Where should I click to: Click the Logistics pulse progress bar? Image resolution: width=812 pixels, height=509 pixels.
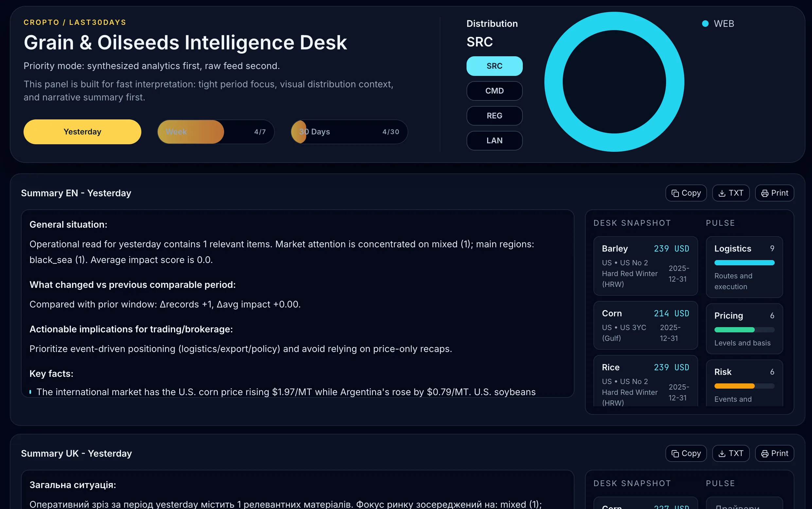click(744, 263)
